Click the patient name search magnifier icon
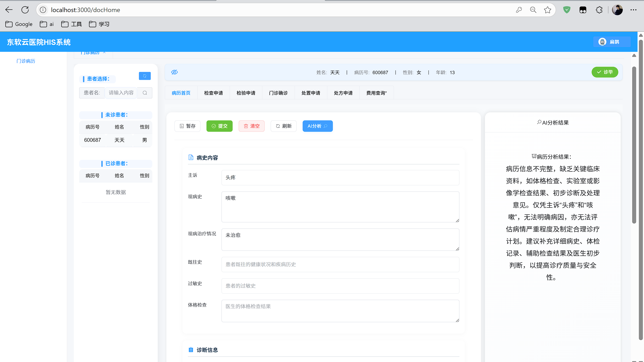Image resolution: width=644 pixels, height=362 pixels. (145, 93)
